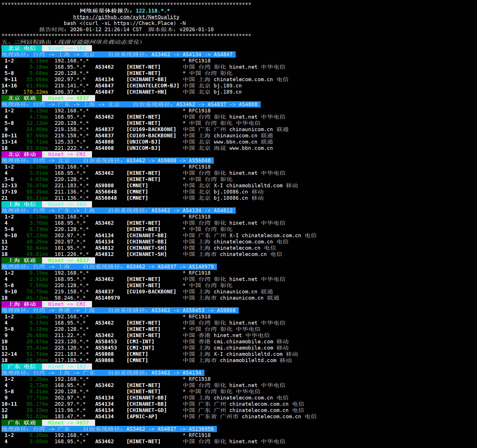Select the cyan 北京 电信 section label
Screen dimensions: 477x448
point(22,48)
